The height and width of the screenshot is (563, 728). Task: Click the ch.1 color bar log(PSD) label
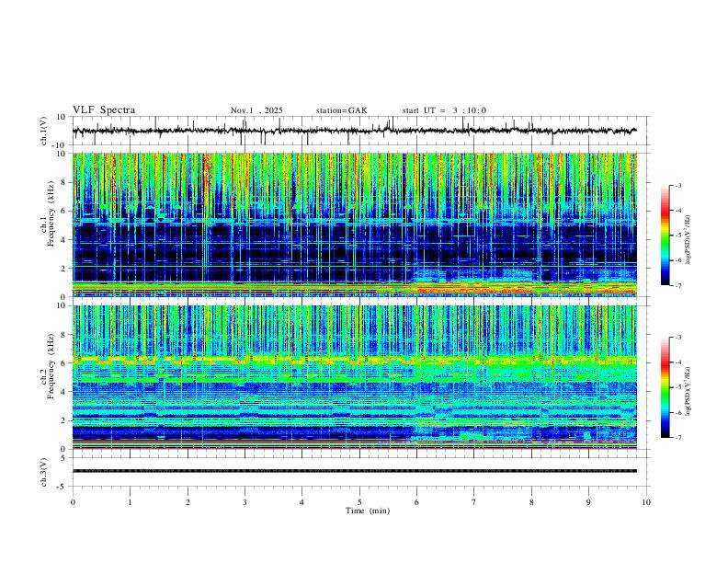pyautogui.click(x=688, y=240)
